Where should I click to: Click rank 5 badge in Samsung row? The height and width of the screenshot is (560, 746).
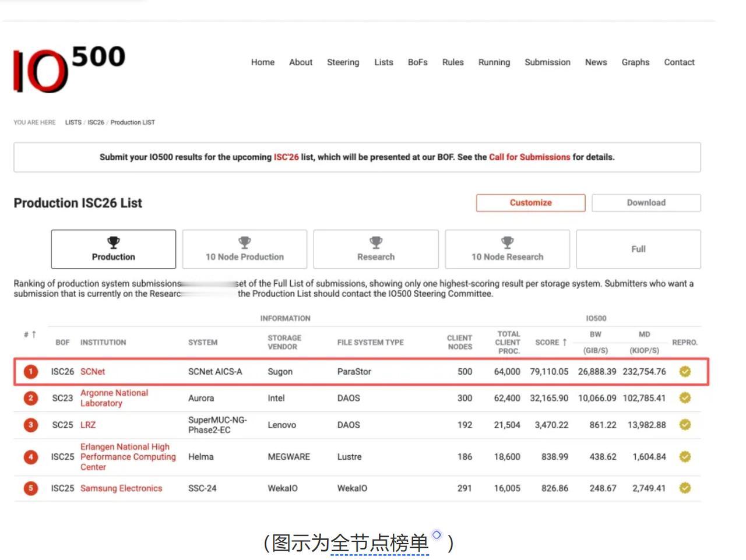[x=31, y=488]
